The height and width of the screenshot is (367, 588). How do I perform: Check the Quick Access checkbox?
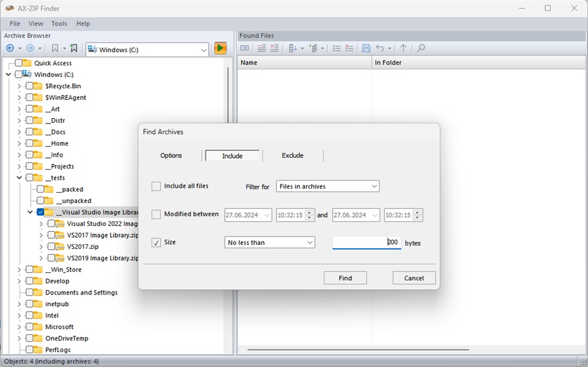point(18,63)
